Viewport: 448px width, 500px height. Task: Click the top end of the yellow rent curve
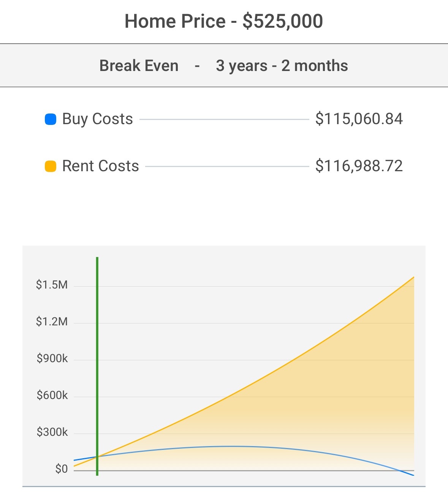coord(413,278)
